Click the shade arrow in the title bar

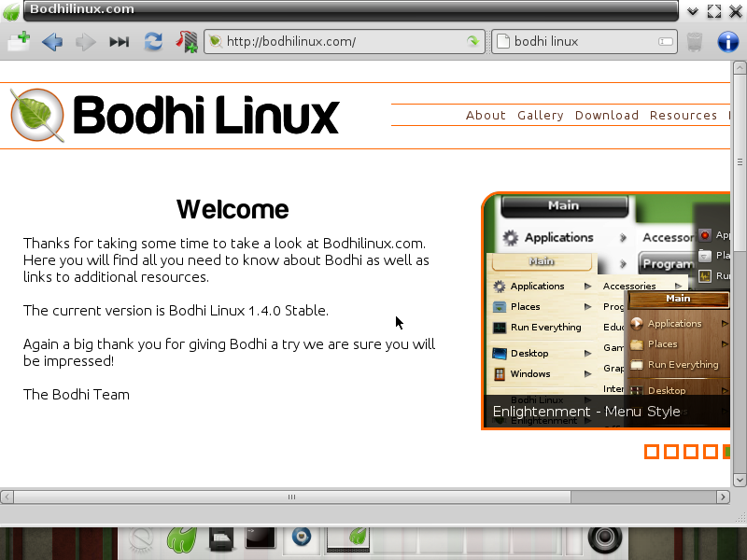(693, 11)
